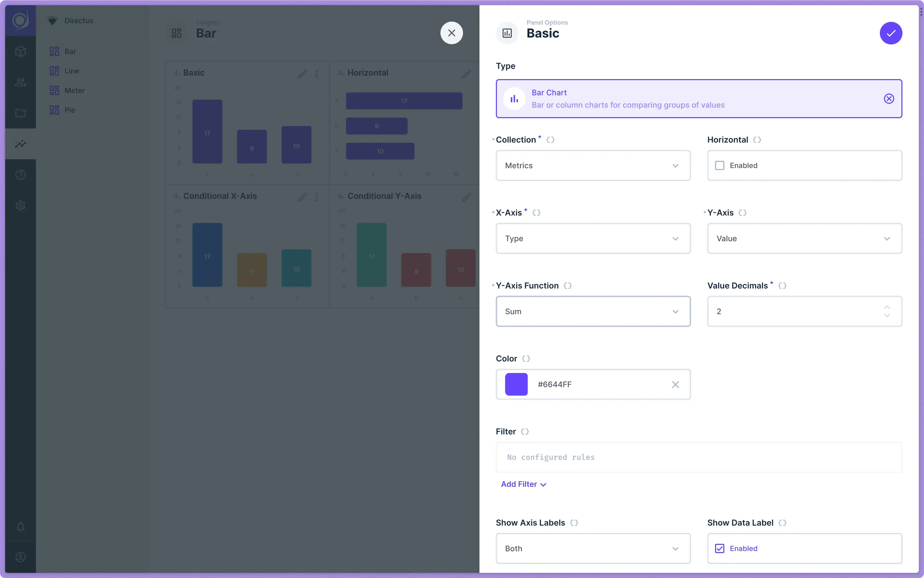924x578 pixels.
Task: Open raw value editor for Horizontal
Action: 757,140
